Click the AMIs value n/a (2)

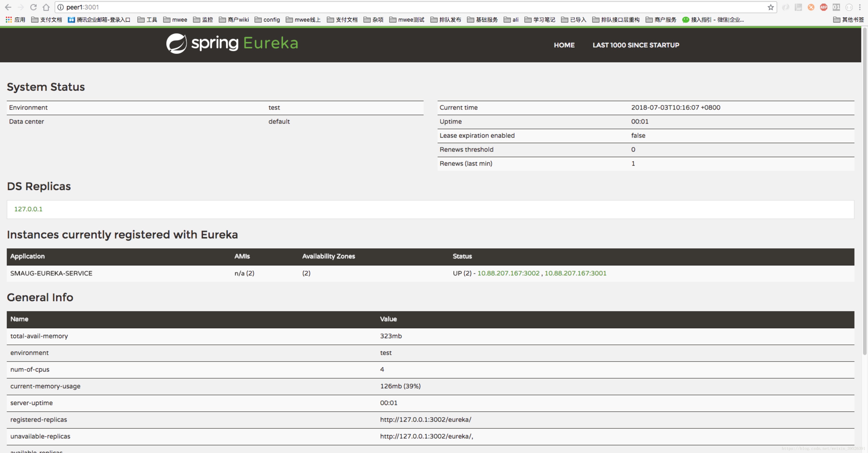click(x=244, y=273)
